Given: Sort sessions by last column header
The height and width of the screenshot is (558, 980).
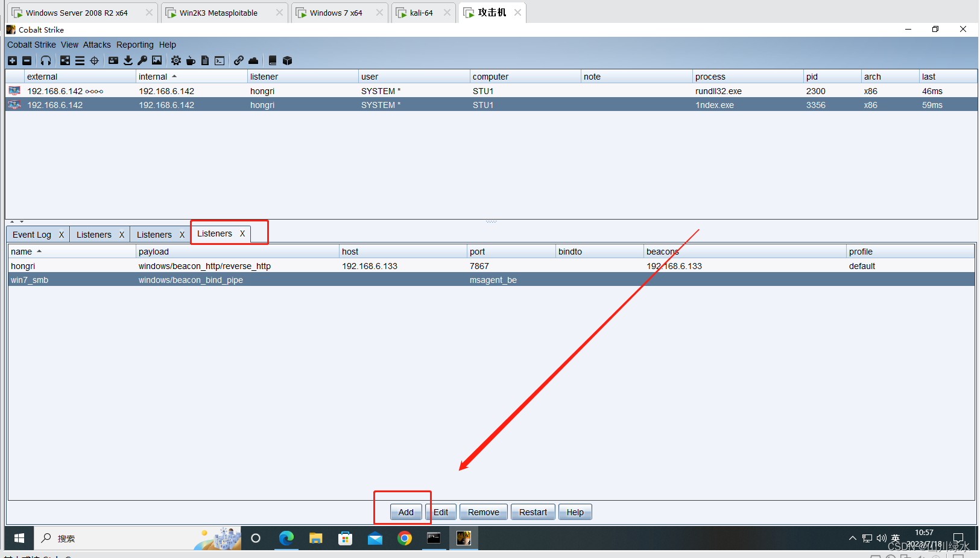Looking at the screenshot, I should tap(948, 77).
